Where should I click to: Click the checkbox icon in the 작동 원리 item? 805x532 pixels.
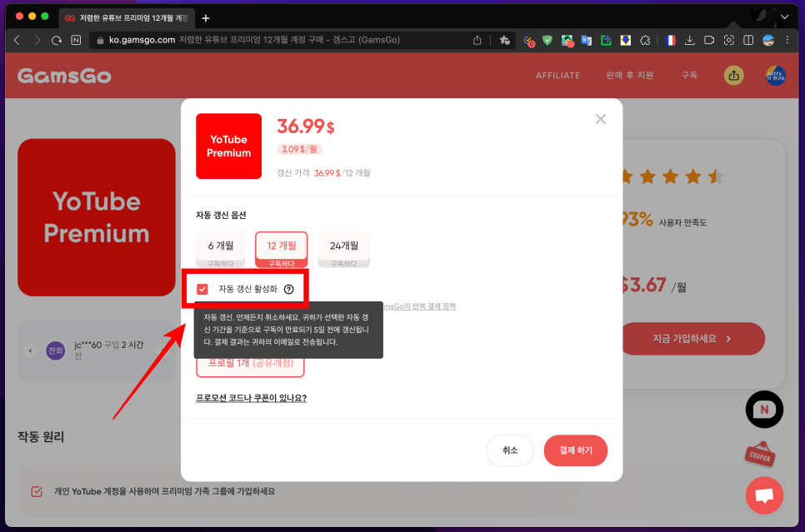(37, 491)
